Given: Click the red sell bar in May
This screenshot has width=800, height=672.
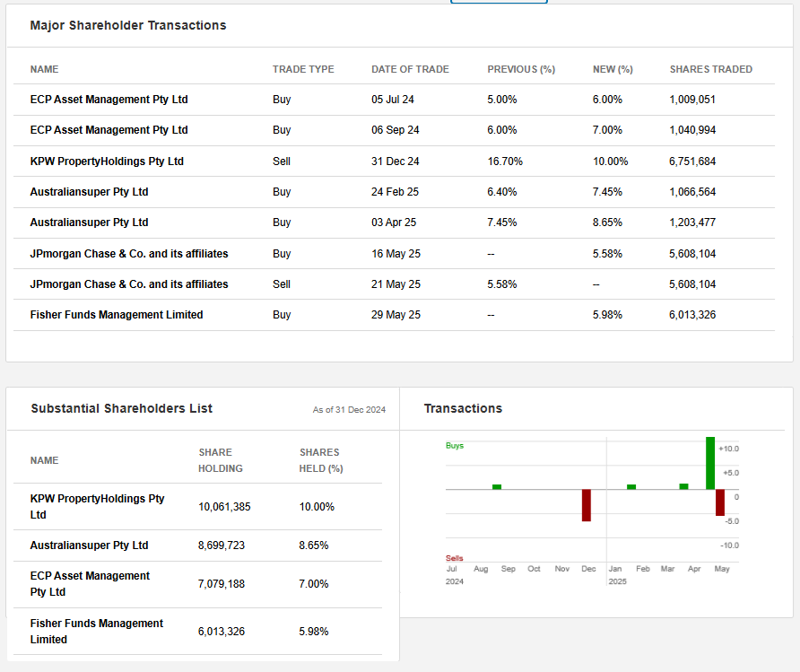Looking at the screenshot, I should point(719,502).
